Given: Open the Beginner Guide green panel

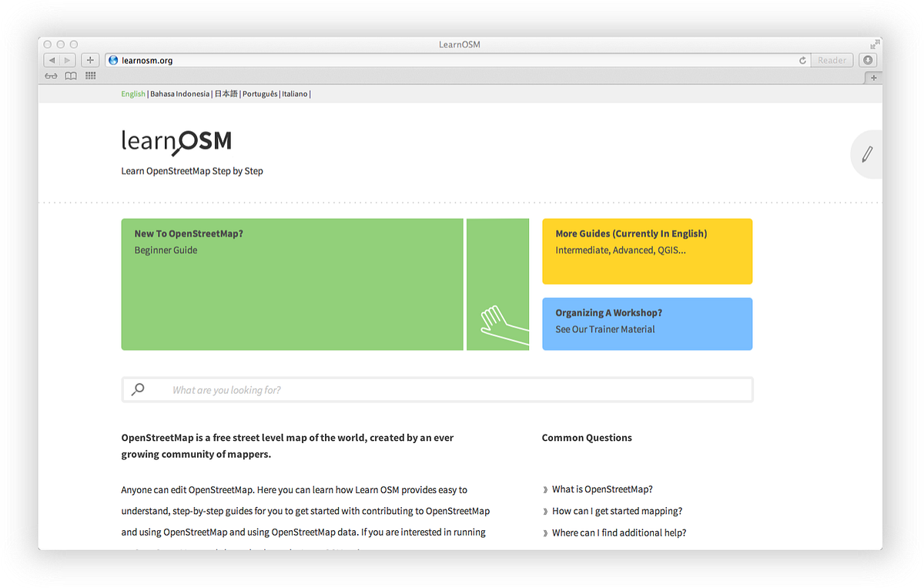Looking at the screenshot, I should coord(293,284).
